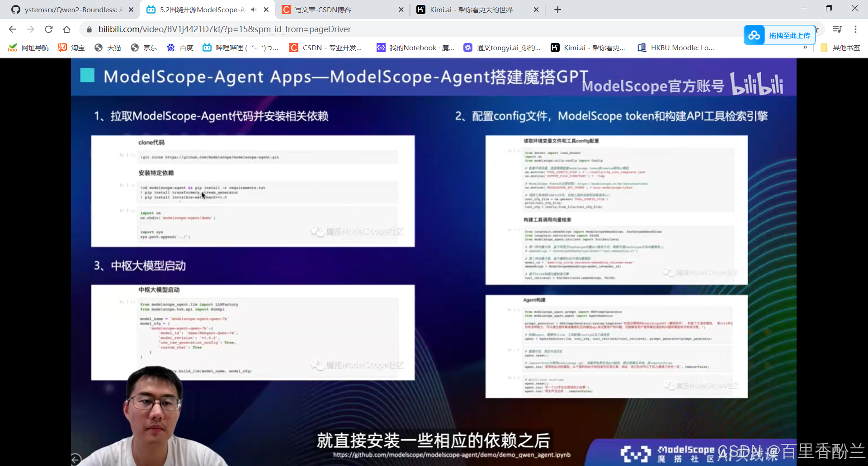The image size is (868, 466).
Task: View site security lock info
Action: 89,29
